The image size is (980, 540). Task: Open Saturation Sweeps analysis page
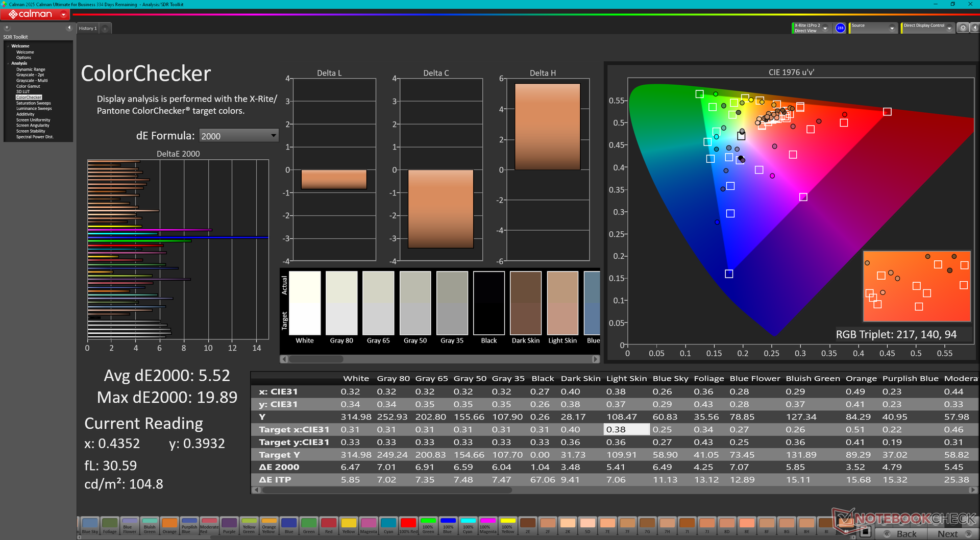click(x=33, y=103)
